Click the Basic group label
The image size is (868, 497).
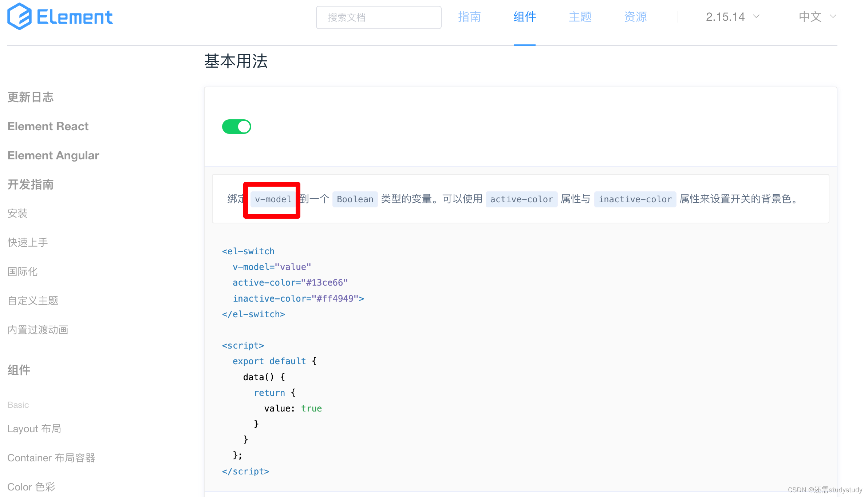(x=18, y=405)
